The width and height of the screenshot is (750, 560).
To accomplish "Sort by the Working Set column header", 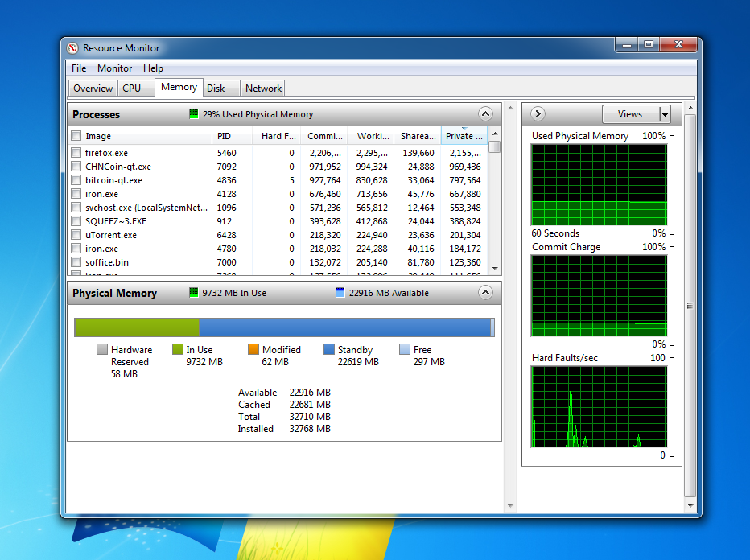I will [x=371, y=136].
